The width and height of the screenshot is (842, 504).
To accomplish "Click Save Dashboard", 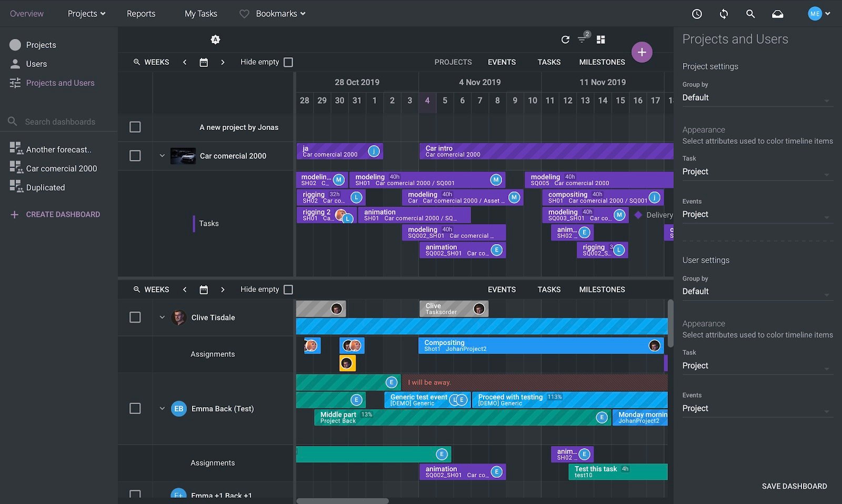I will (794, 486).
